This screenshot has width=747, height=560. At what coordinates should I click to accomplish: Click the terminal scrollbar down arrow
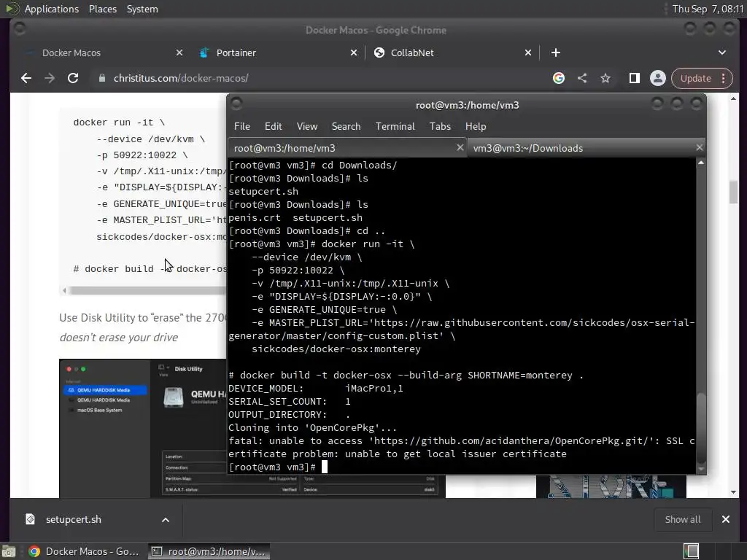coord(701,469)
